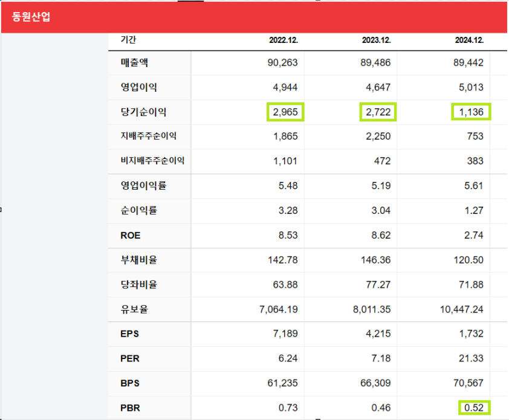Select the 영업이익 row label
The width and height of the screenshot is (509, 420).
139,87
